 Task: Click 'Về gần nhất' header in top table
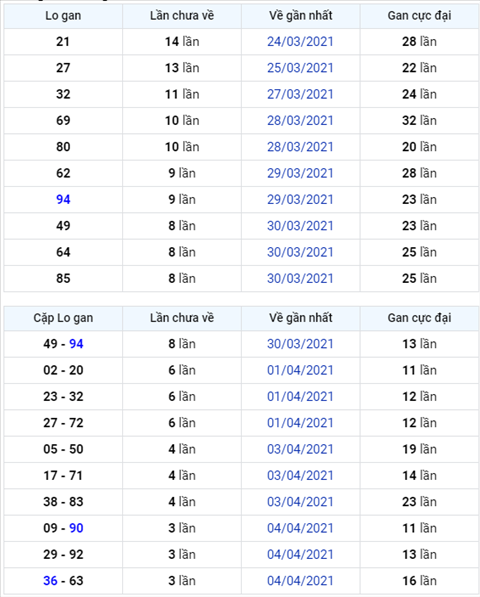[x=301, y=16]
